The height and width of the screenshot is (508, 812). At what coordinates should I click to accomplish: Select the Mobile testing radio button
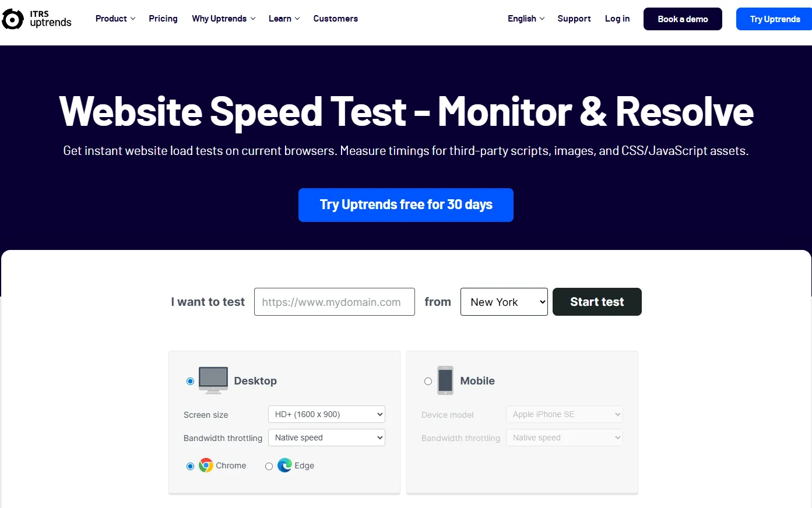point(428,380)
